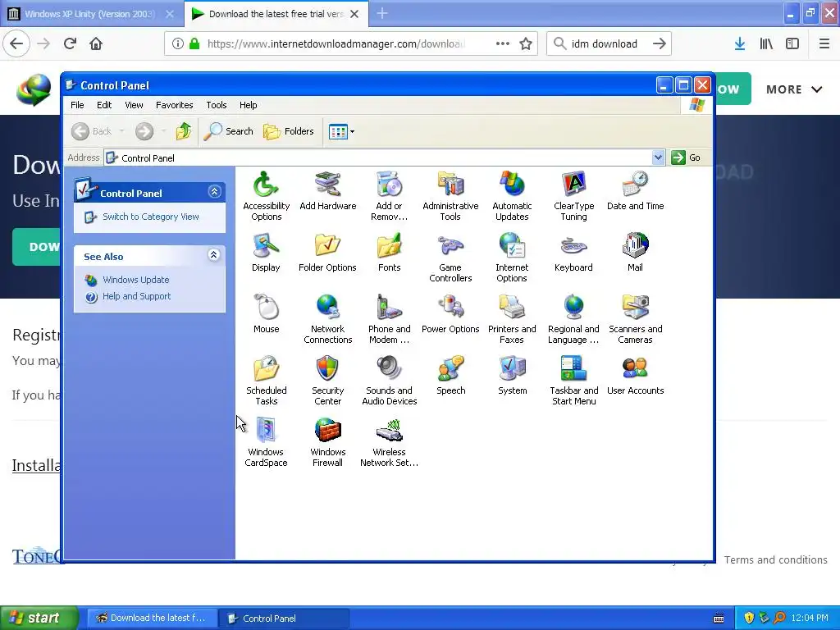Image resolution: width=840 pixels, height=630 pixels.
Task: Open the Display applet icon
Action: [266, 253]
